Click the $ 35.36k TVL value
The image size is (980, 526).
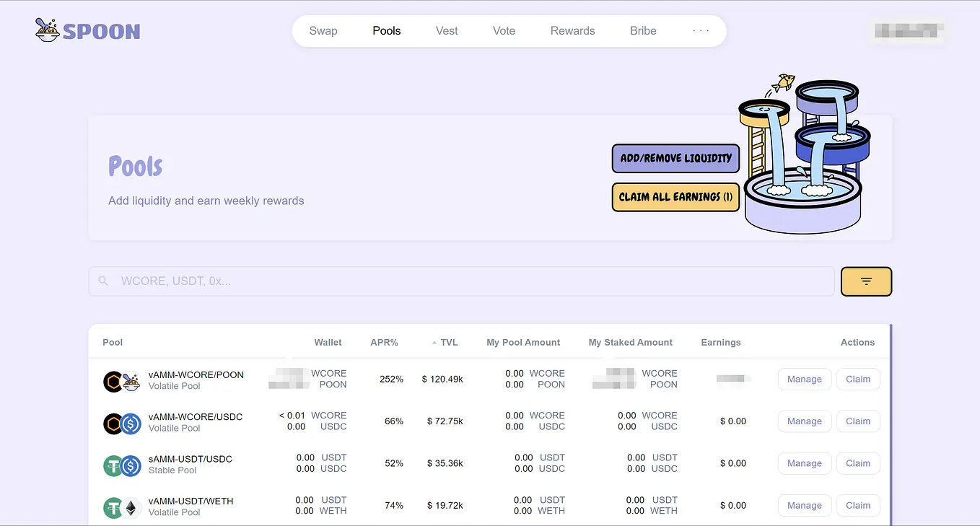pyautogui.click(x=445, y=463)
